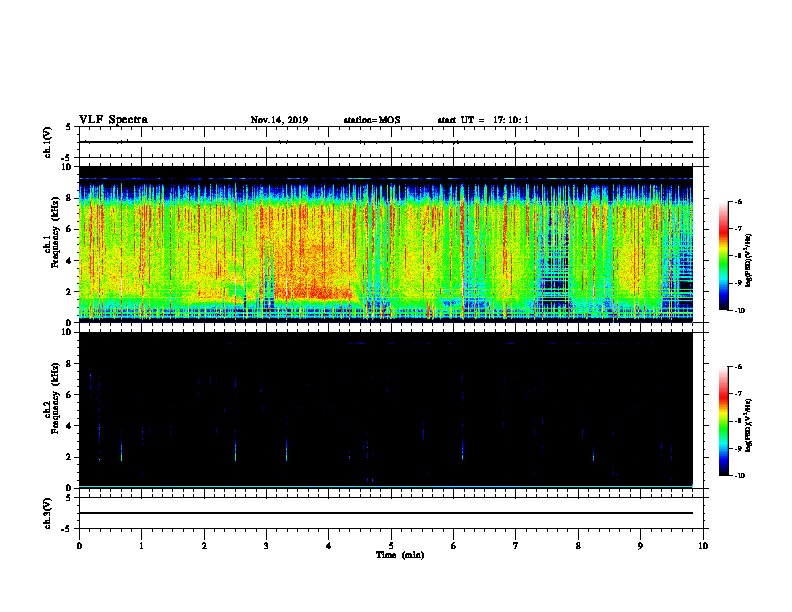Click the time axis tick label '9'
Image resolution: width=792 pixels, height=612 pixels.
640,546
